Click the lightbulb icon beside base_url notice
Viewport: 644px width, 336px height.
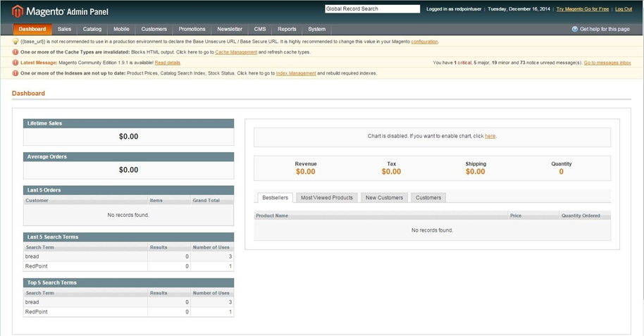[x=16, y=42]
